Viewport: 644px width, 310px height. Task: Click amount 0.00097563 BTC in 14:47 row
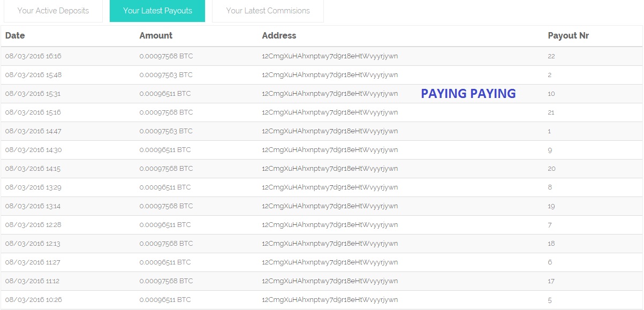tap(166, 131)
